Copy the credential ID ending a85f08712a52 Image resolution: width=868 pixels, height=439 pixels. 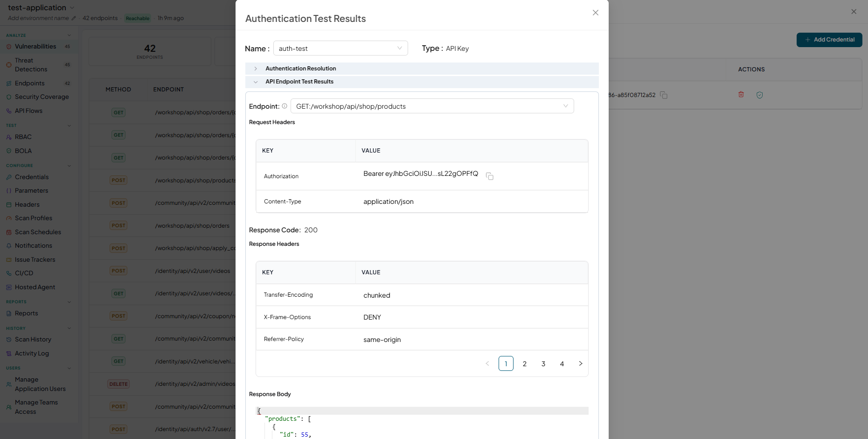pos(664,95)
